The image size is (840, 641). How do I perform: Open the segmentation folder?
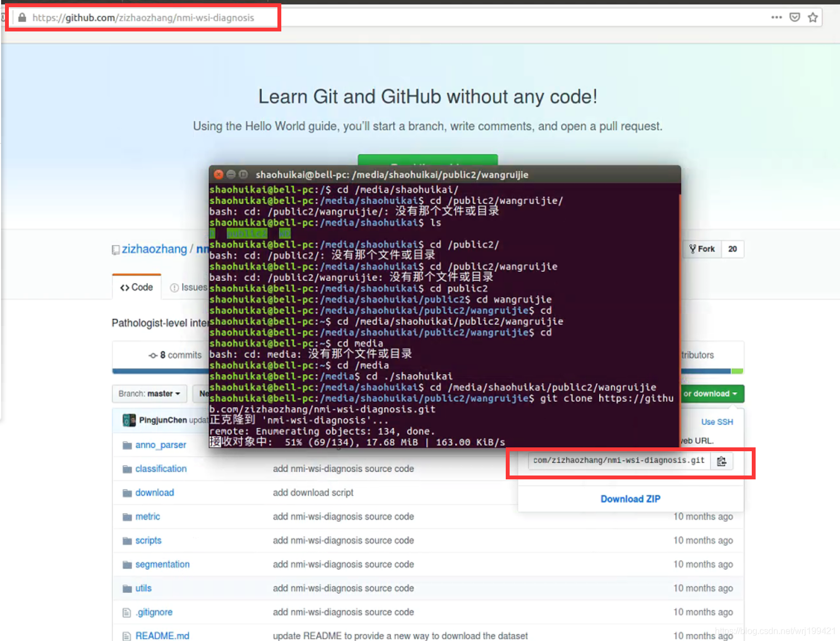[x=162, y=564]
